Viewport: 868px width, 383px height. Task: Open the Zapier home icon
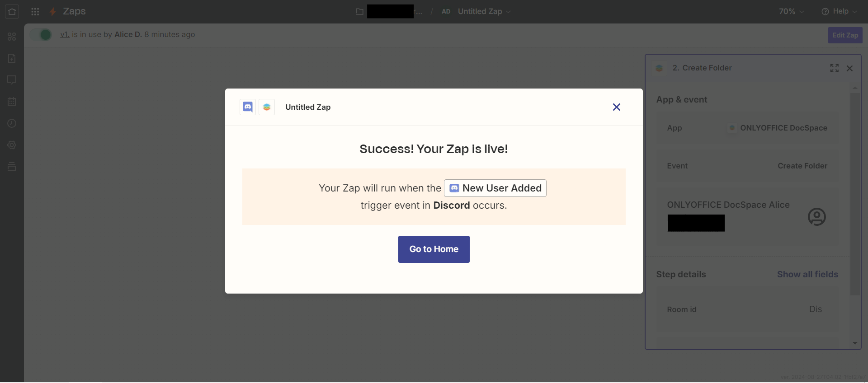tap(12, 12)
